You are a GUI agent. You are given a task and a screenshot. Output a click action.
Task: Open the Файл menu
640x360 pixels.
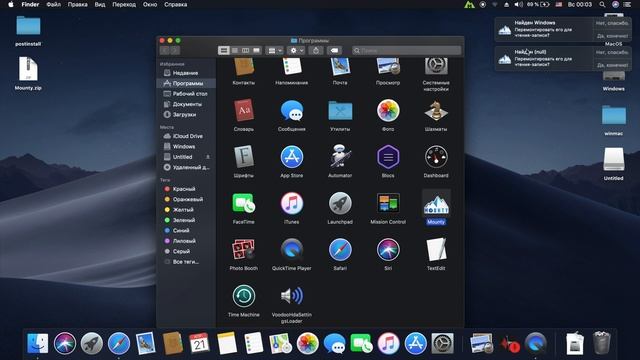pyautogui.click(x=53, y=4)
